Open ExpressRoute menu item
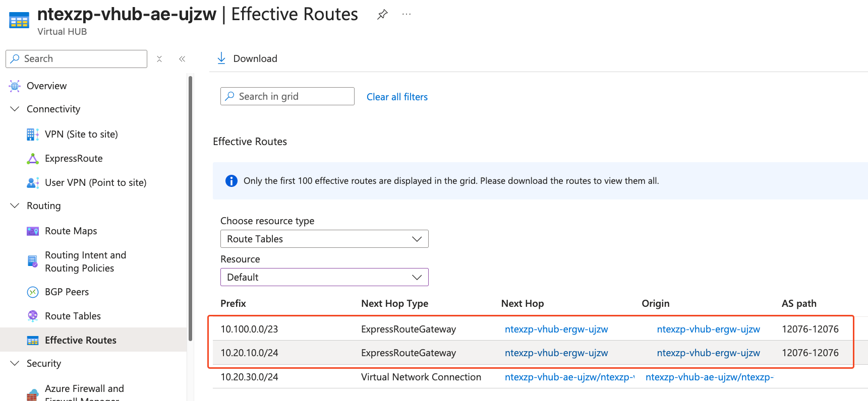Viewport: 868px width, 401px height. pos(74,159)
